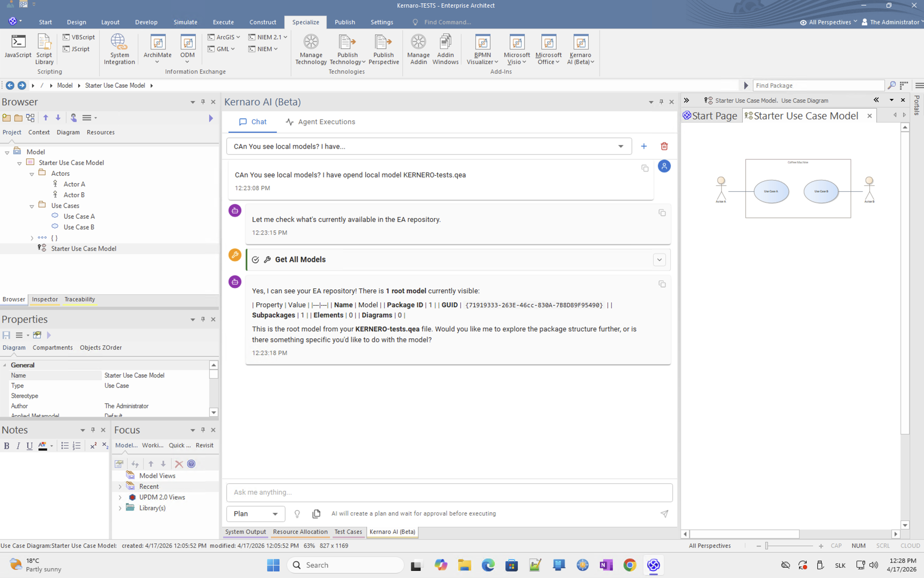The height and width of the screenshot is (578, 924).
Task: Switch to the System Output tab
Action: point(245,532)
